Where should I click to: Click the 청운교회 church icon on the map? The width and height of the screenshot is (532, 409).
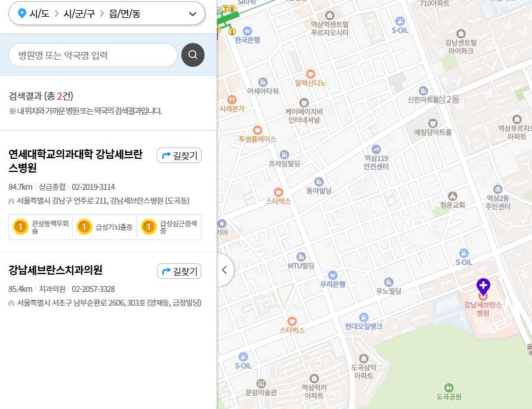pos(453,196)
